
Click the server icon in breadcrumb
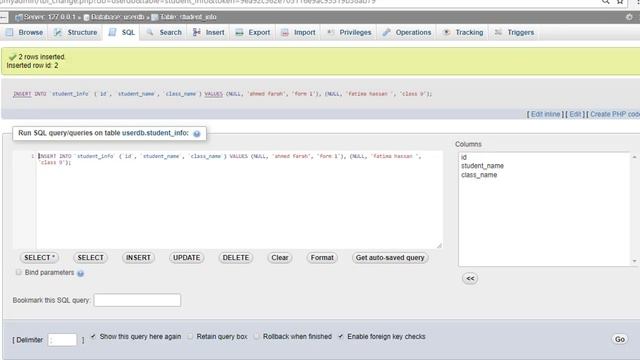click(19, 17)
